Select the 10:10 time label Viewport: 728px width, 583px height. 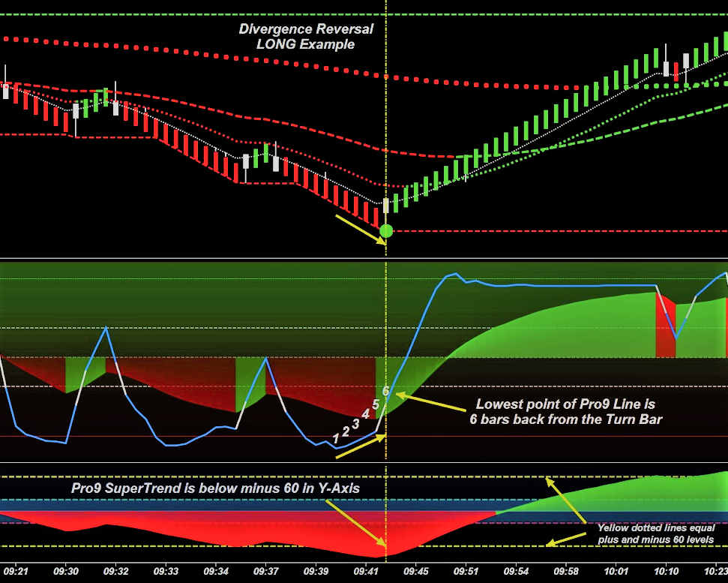667,571
